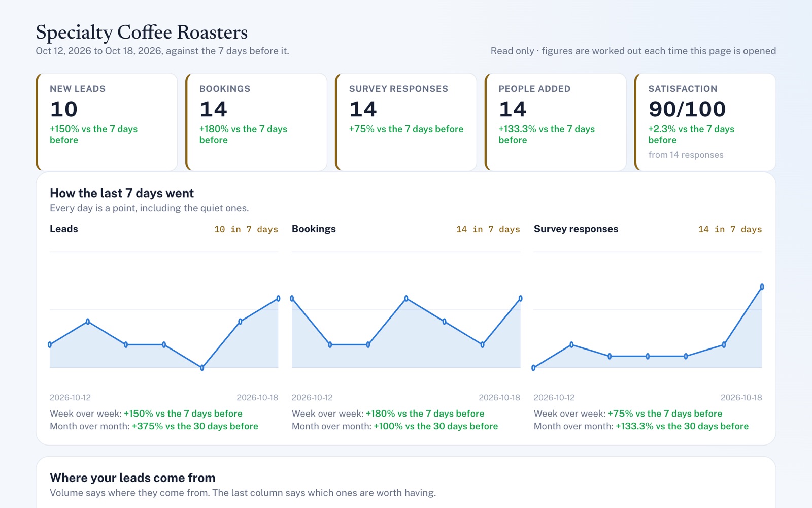This screenshot has width=812, height=508.
Task: Click the Survey responses chart end date 2026-10-18
Action: (x=741, y=397)
